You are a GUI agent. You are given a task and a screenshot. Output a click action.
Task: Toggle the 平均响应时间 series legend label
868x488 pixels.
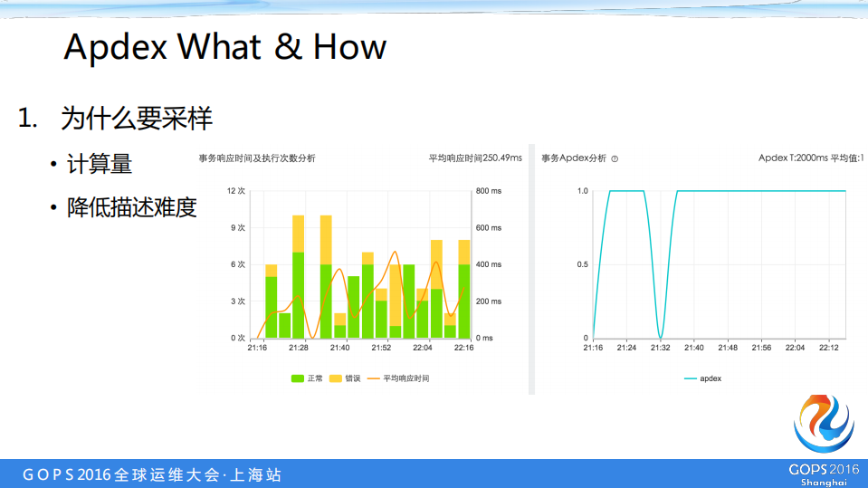click(406, 378)
